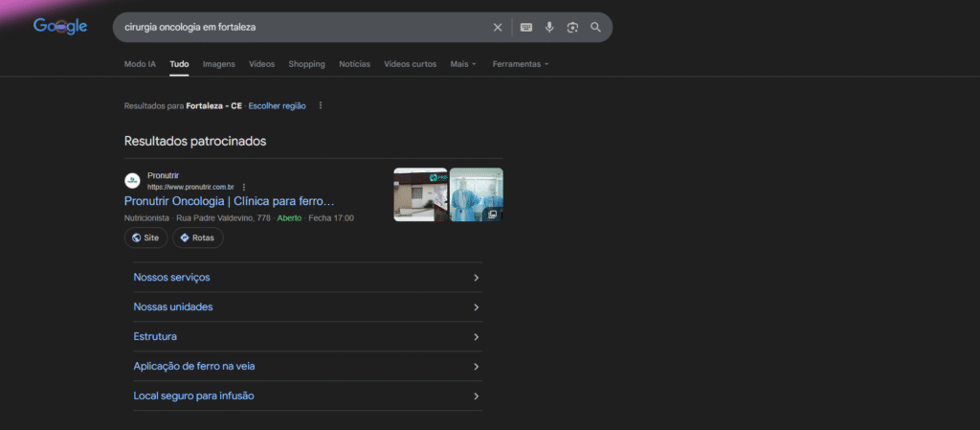Open the on-screen keyboard icon
Viewport: 980px width, 430px height.
tap(526, 28)
